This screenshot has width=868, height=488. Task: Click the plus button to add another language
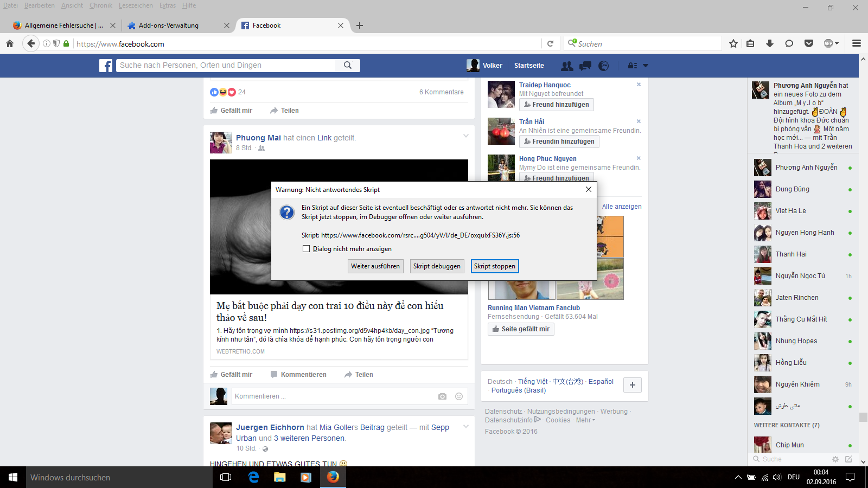click(633, 385)
